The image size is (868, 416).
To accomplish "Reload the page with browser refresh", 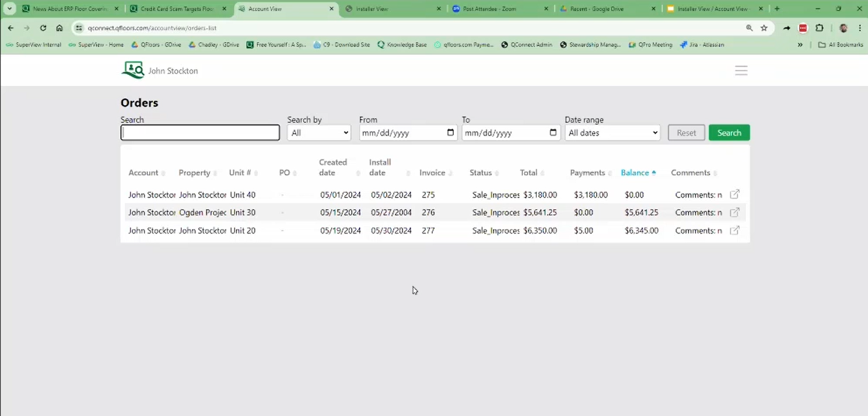I will tap(43, 28).
